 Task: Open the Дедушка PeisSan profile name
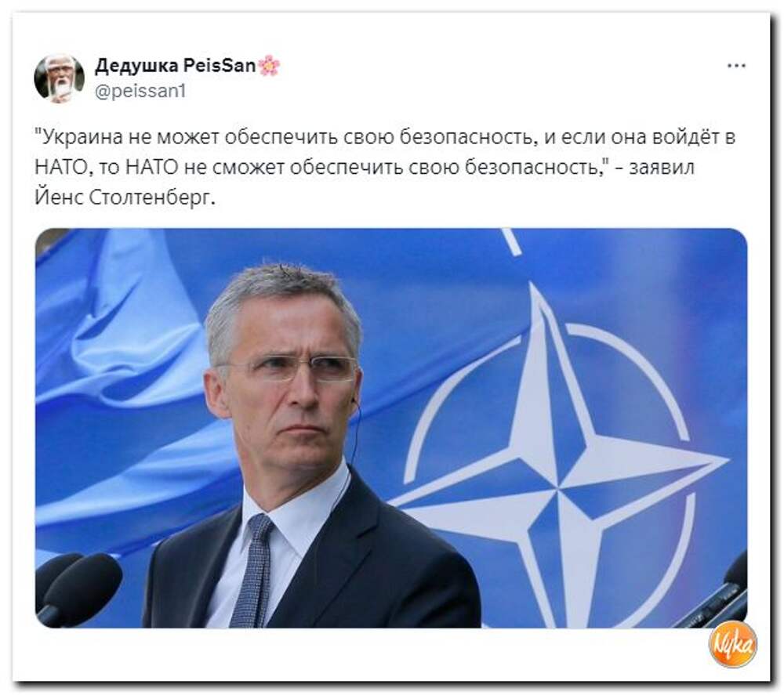pyautogui.click(x=175, y=65)
